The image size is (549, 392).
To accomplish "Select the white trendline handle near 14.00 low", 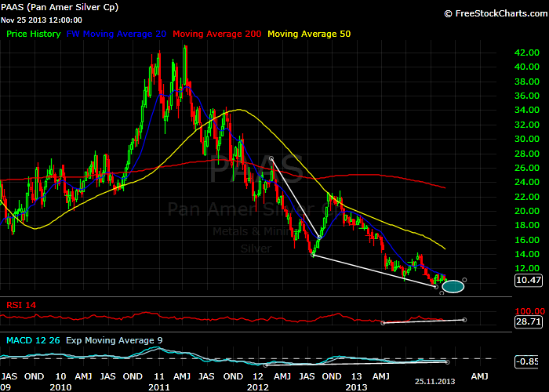I will click(x=313, y=256).
